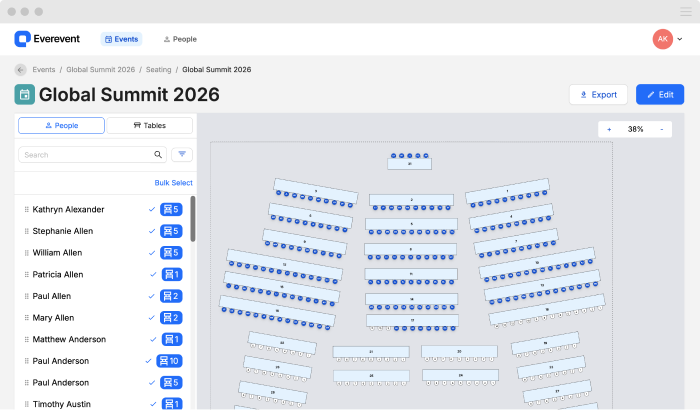The width and height of the screenshot is (700, 410).
Task: Click the checkmark next to Patricia Allen
Action: pyautogui.click(x=153, y=274)
